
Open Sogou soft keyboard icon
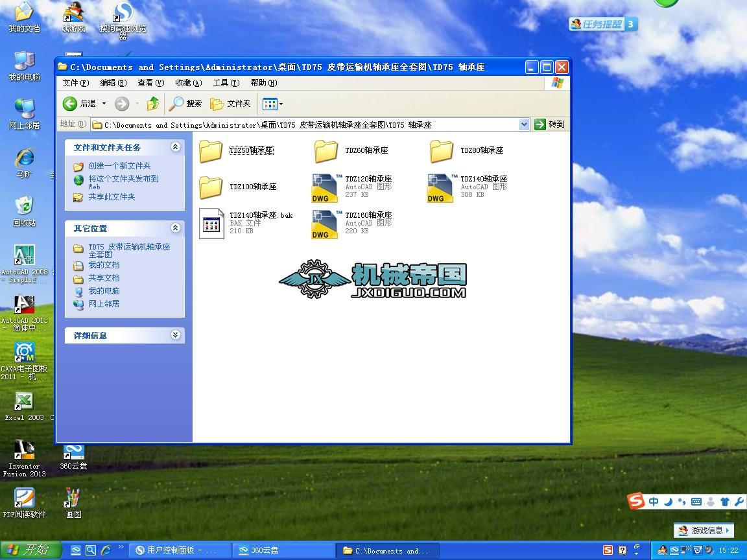coord(696,502)
